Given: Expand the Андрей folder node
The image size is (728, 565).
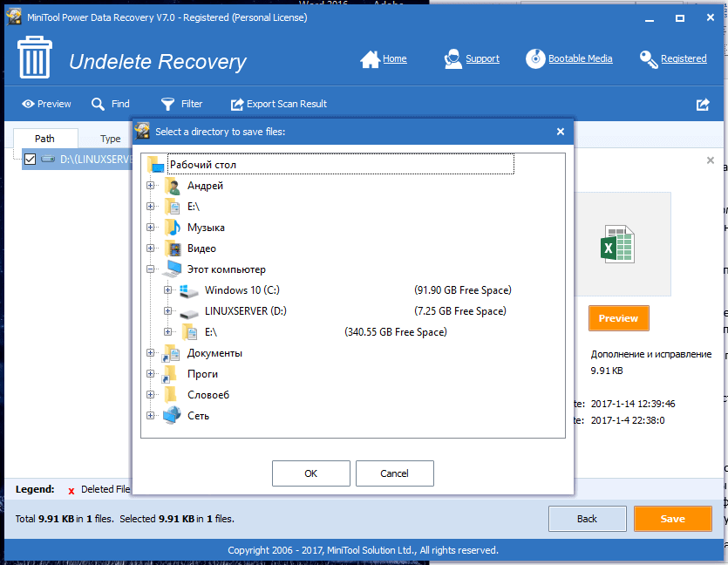Looking at the screenshot, I should click(151, 186).
